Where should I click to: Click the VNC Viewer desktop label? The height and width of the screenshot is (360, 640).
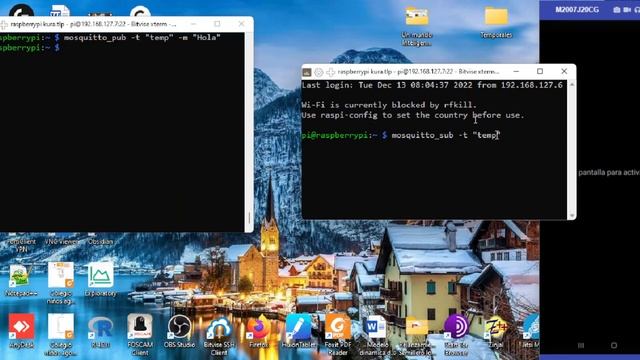pos(61,242)
